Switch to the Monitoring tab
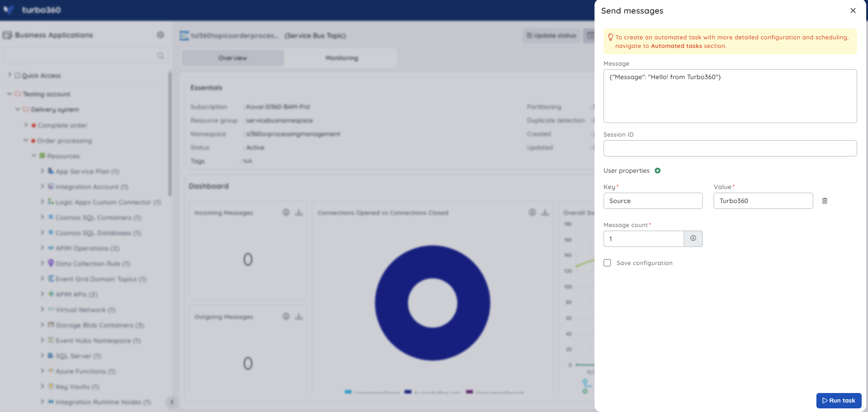The height and width of the screenshot is (412, 868). [x=341, y=58]
